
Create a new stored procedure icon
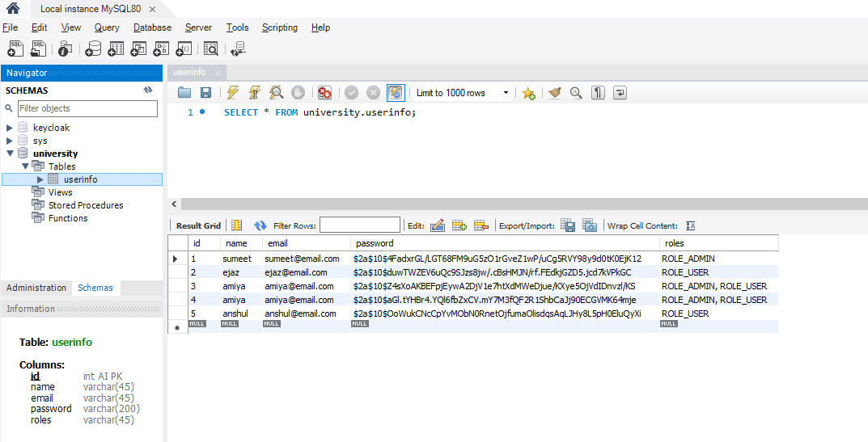(161, 48)
